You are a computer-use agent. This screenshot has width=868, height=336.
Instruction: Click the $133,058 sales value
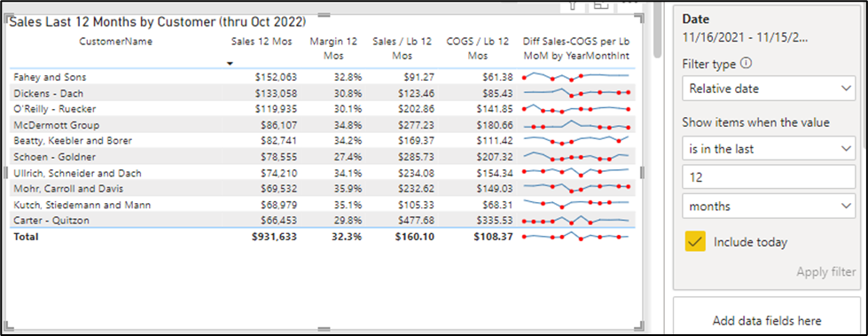[x=276, y=93]
